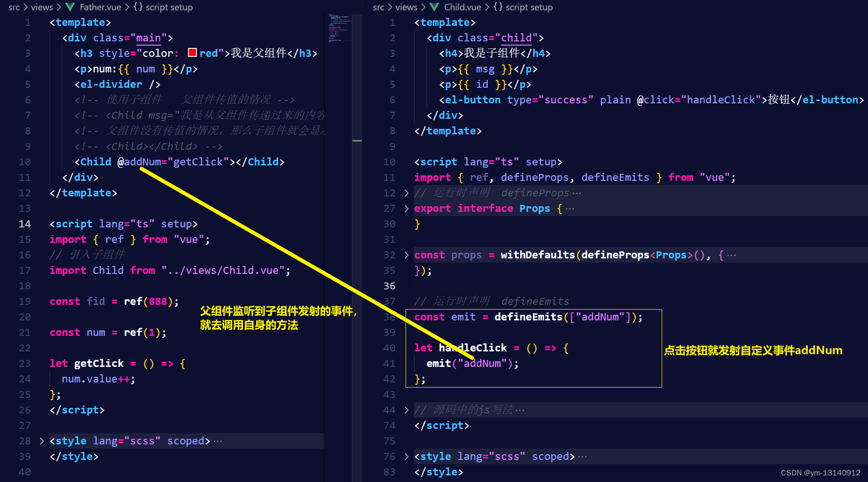Click 'emit("addNum")' call on line 41

point(472,363)
